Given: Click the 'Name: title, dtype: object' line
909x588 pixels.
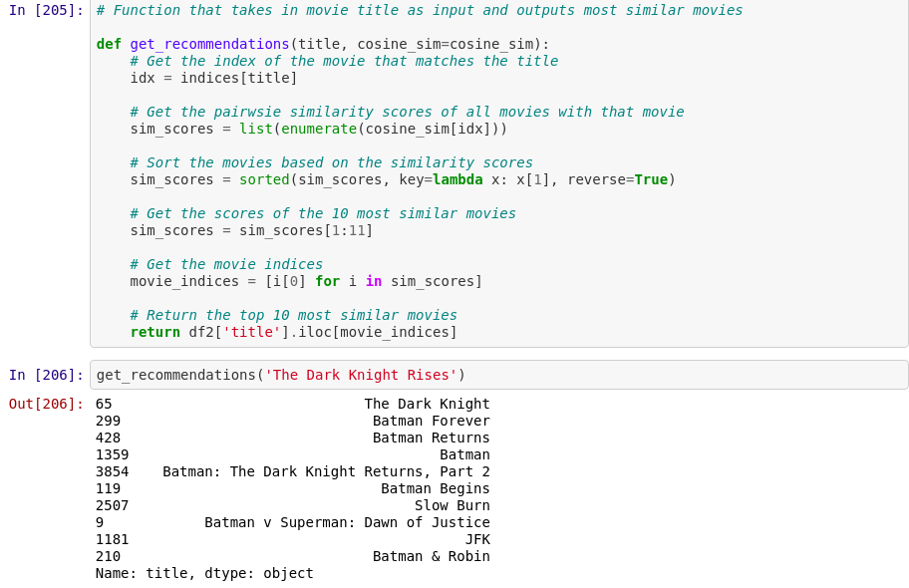Looking at the screenshot, I should [204, 573].
